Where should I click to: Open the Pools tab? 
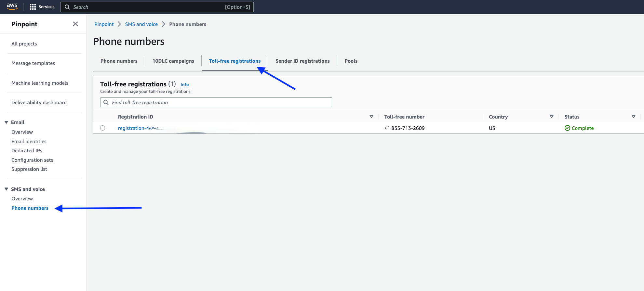click(351, 61)
